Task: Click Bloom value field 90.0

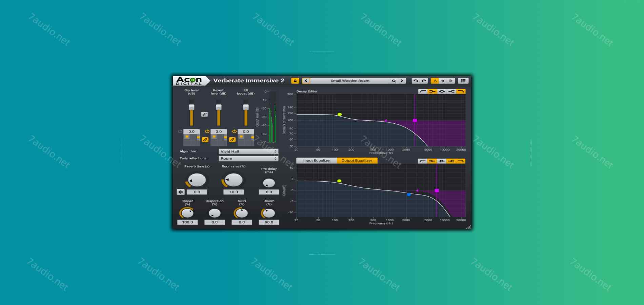Action: pyautogui.click(x=269, y=222)
